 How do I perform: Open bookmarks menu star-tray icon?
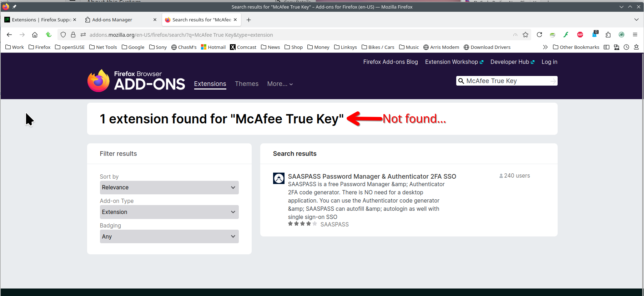click(636, 47)
